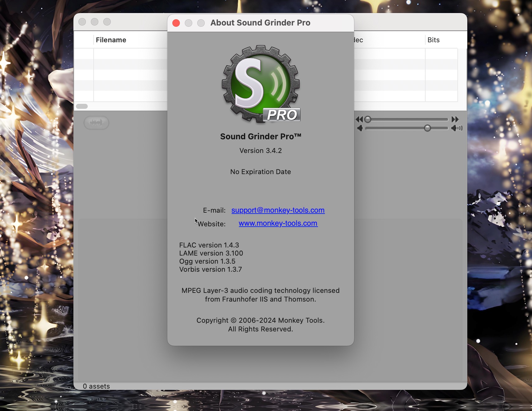Image resolution: width=532 pixels, height=411 pixels.
Task: Click the waveform button in main window
Action: (96, 122)
